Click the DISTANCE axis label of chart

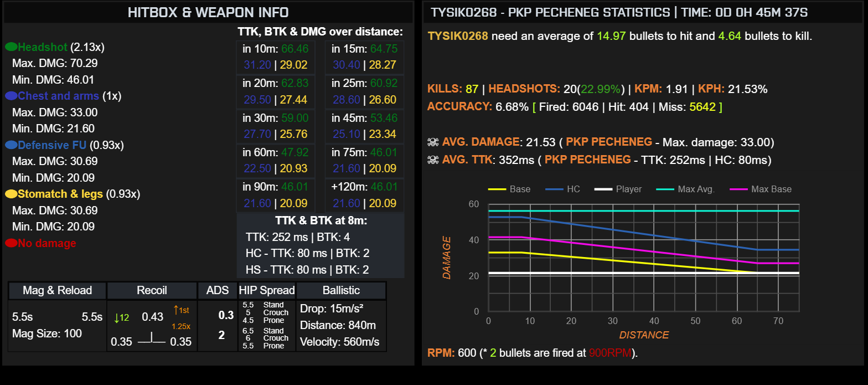pos(643,335)
